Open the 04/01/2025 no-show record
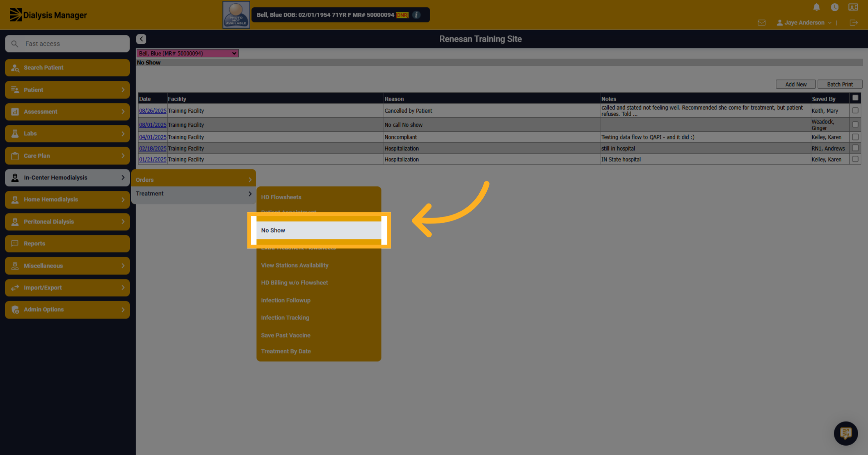The image size is (868, 455). [x=153, y=137]
